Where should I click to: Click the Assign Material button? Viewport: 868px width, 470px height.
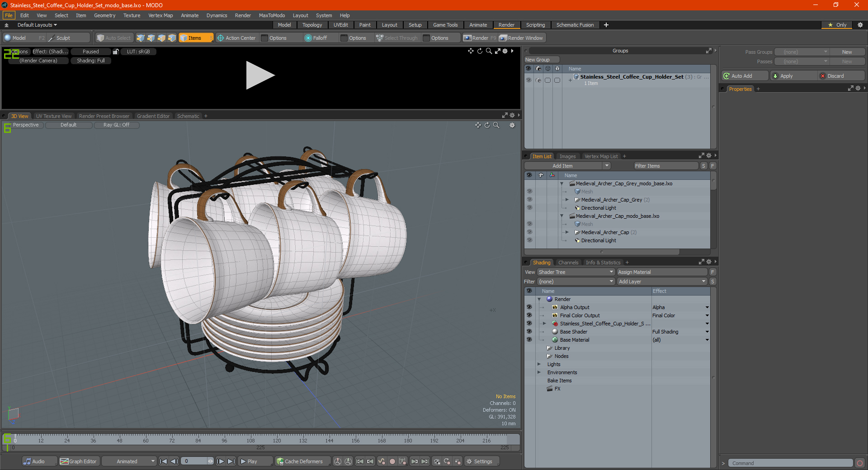662,272
